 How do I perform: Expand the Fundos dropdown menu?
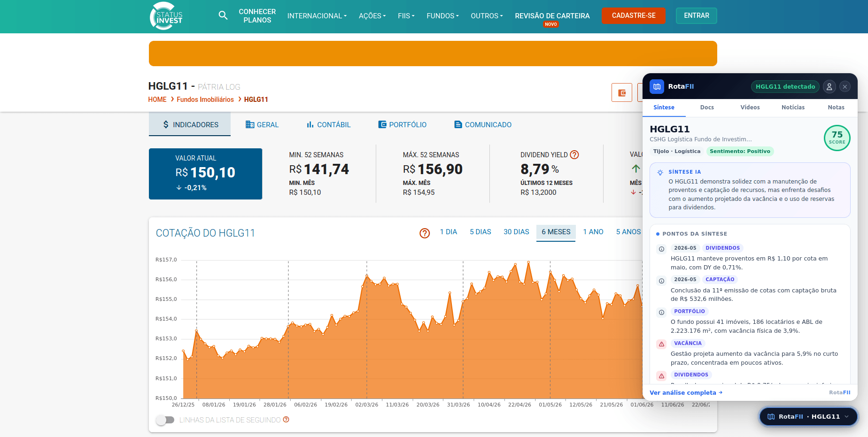(x=443, y=16)
